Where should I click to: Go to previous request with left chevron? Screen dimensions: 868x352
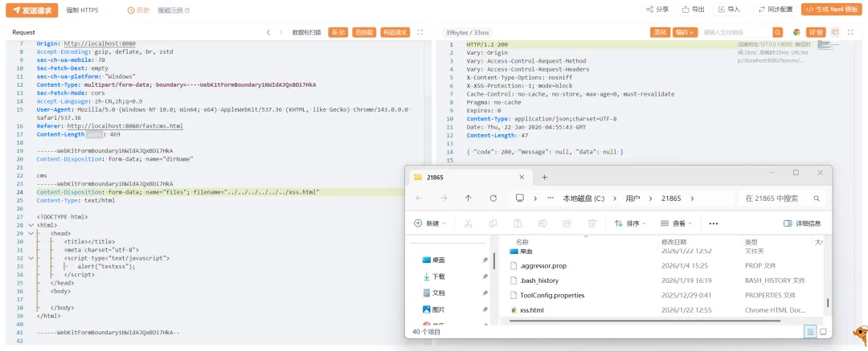268,32
